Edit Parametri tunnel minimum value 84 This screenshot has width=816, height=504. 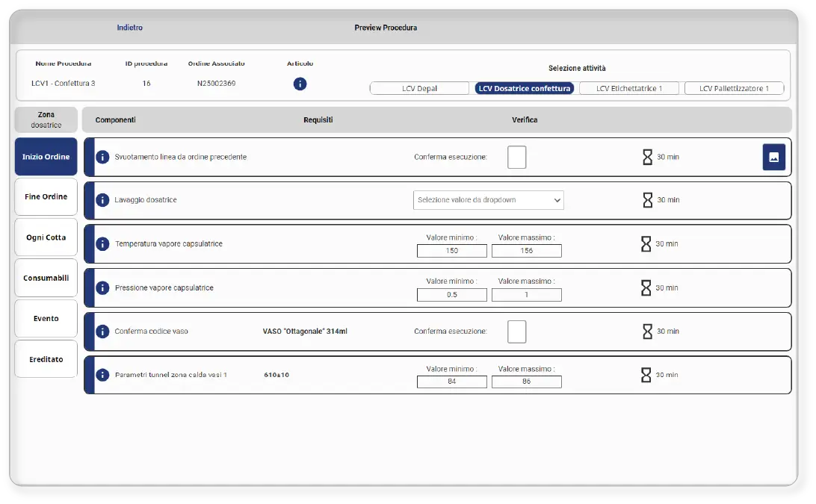tap(451, 382)
